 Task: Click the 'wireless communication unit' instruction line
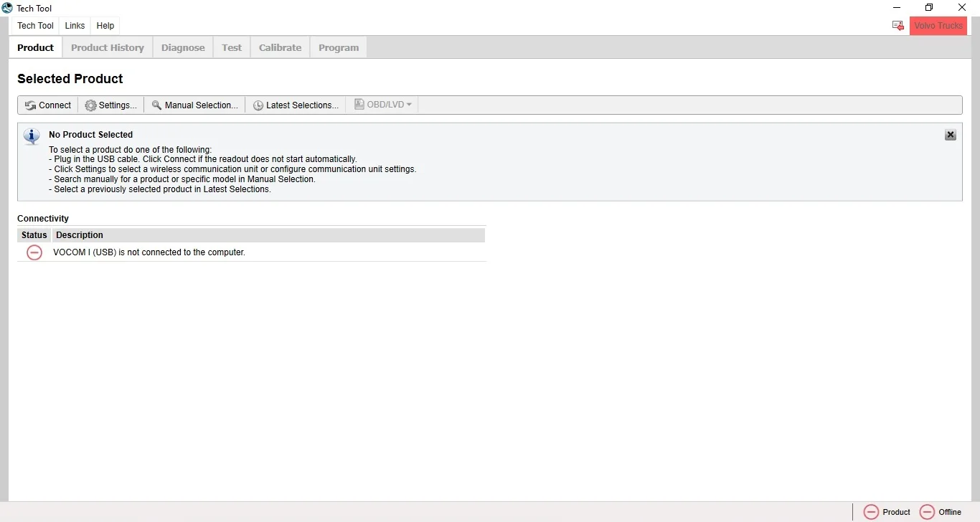[x=232, y=169]
